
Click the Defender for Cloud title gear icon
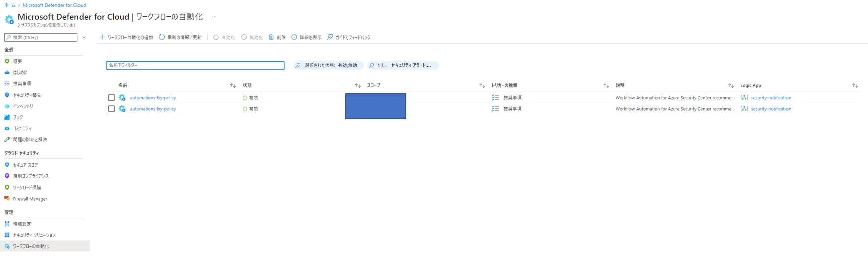[9, 19]
